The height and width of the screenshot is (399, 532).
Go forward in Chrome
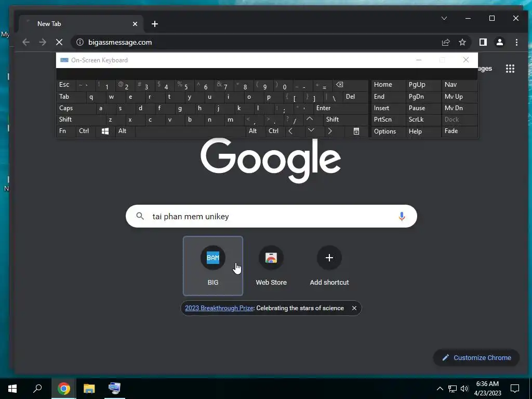[x=43, y=42]
